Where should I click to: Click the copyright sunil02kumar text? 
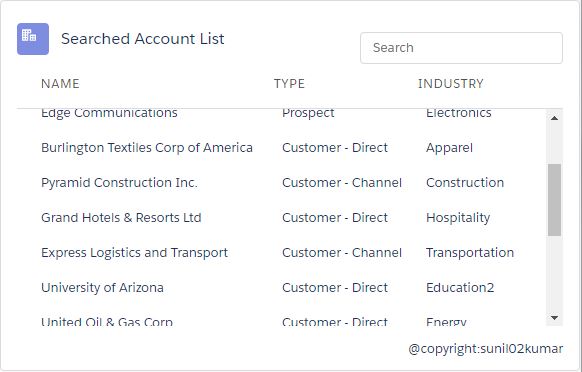[485, 349]
